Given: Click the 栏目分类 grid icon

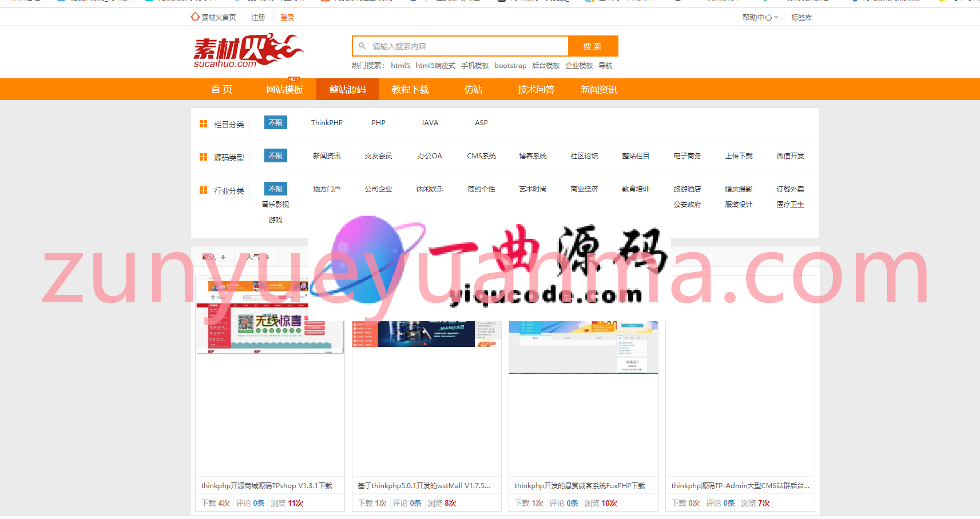Looking at the screenshot, I should (203, 123).
